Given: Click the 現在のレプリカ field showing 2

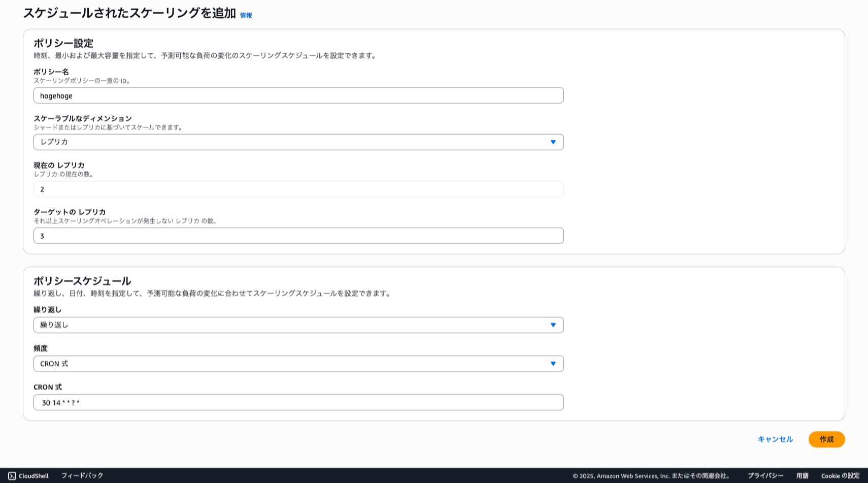Looking at the screenshot, I should click(298, 189).
